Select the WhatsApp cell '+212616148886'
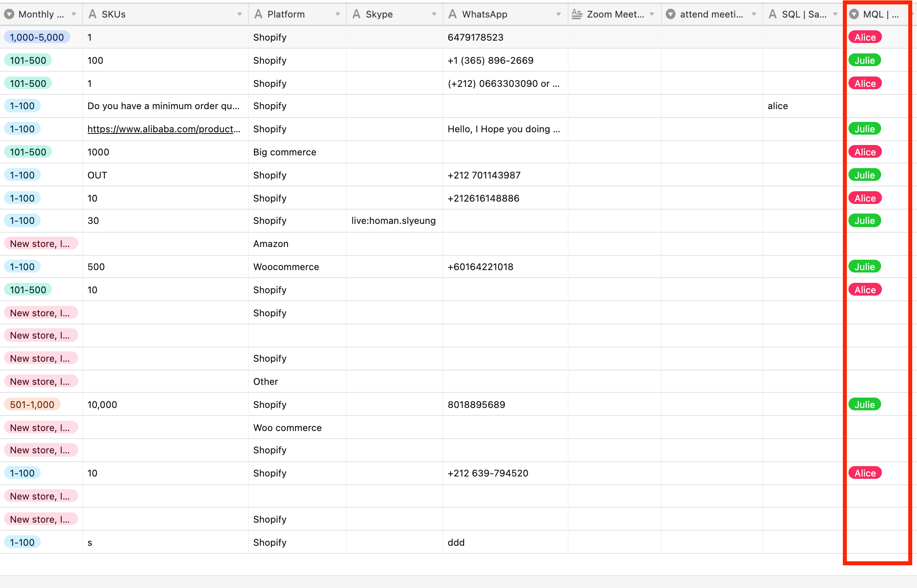This screenshot has width=917, height=588. pyautogui.click(x=505, y=198)
